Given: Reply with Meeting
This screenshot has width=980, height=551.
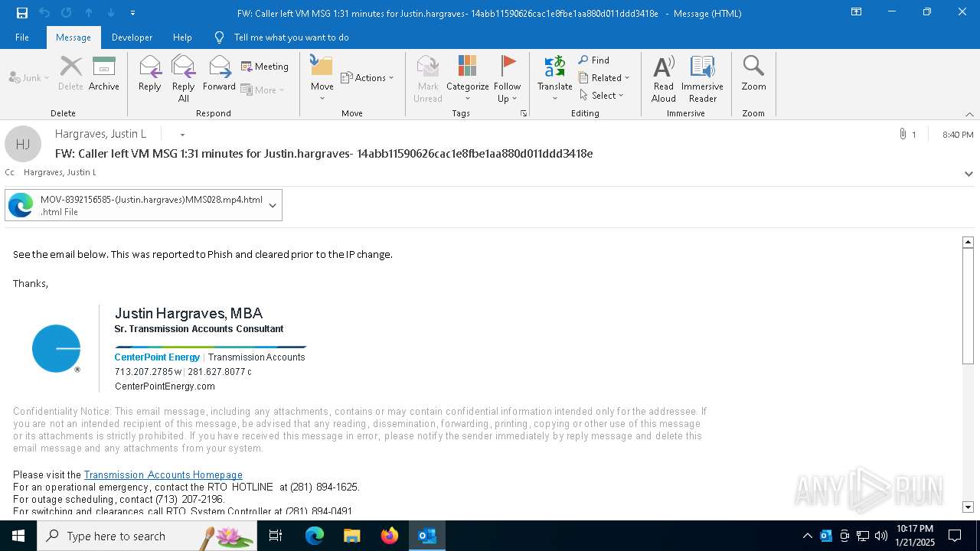Looking at the screenshot, I should click(x=265, y=67).
